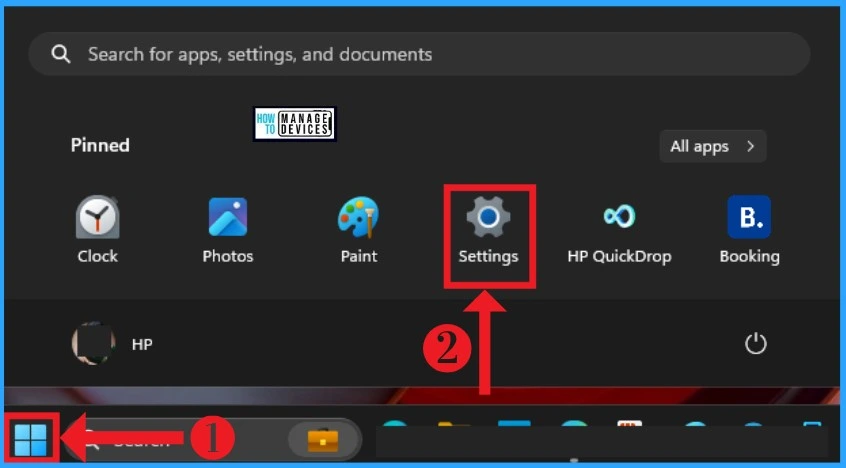Click the taskbar Search box

[x=213, y=440]
